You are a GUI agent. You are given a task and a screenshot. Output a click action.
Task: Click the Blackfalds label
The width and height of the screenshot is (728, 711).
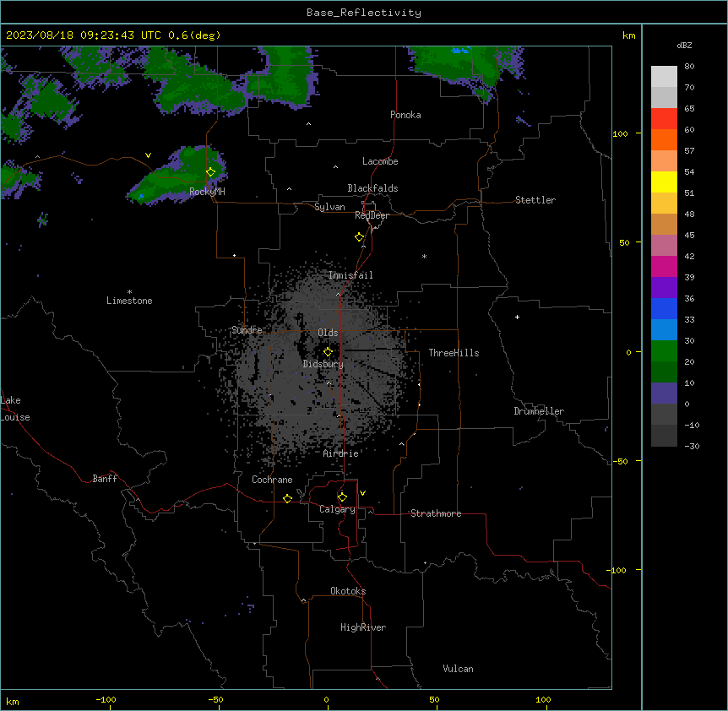[x=372, y=188]
